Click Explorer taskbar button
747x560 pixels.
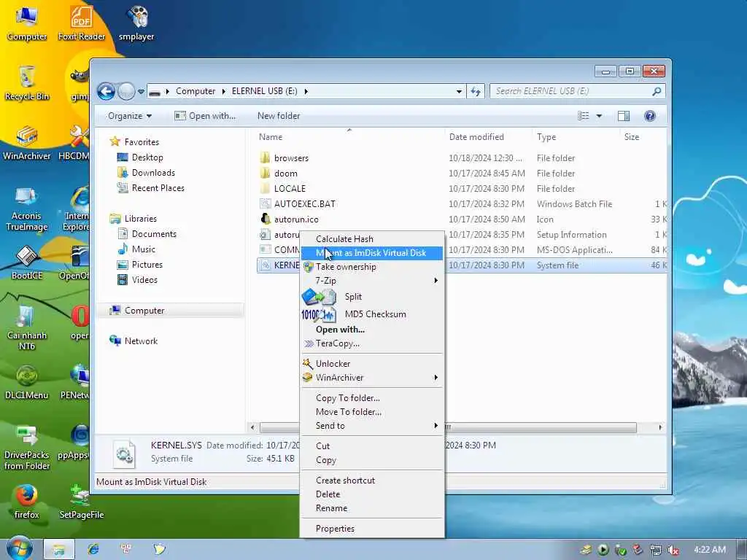(x=59, y=550)
